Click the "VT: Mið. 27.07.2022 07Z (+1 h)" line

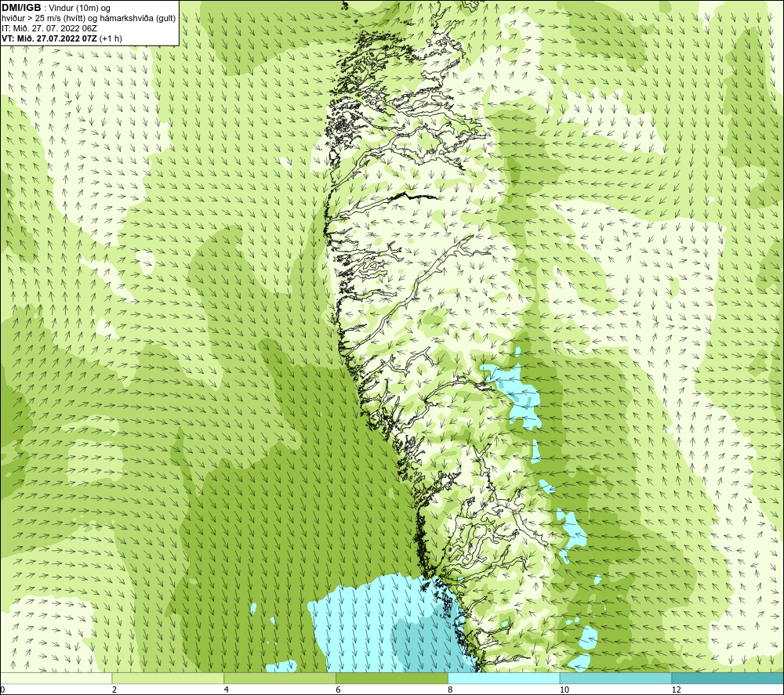click(61, 38)
